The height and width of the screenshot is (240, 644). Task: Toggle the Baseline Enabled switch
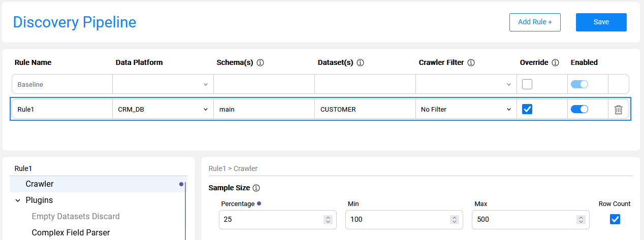click(x=579, y=84)
